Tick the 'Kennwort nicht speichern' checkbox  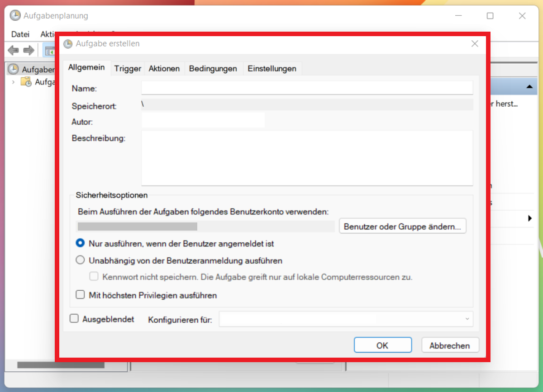pos(94,277)
